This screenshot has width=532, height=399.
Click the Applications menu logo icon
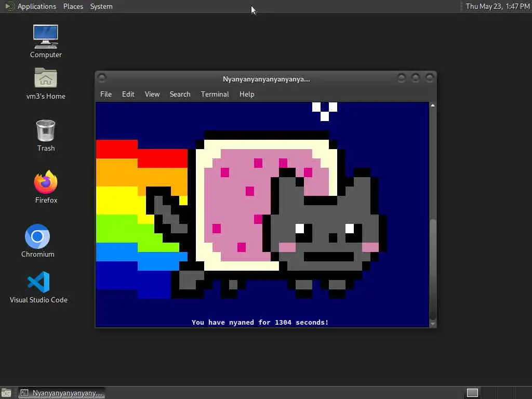click(9, 6)
